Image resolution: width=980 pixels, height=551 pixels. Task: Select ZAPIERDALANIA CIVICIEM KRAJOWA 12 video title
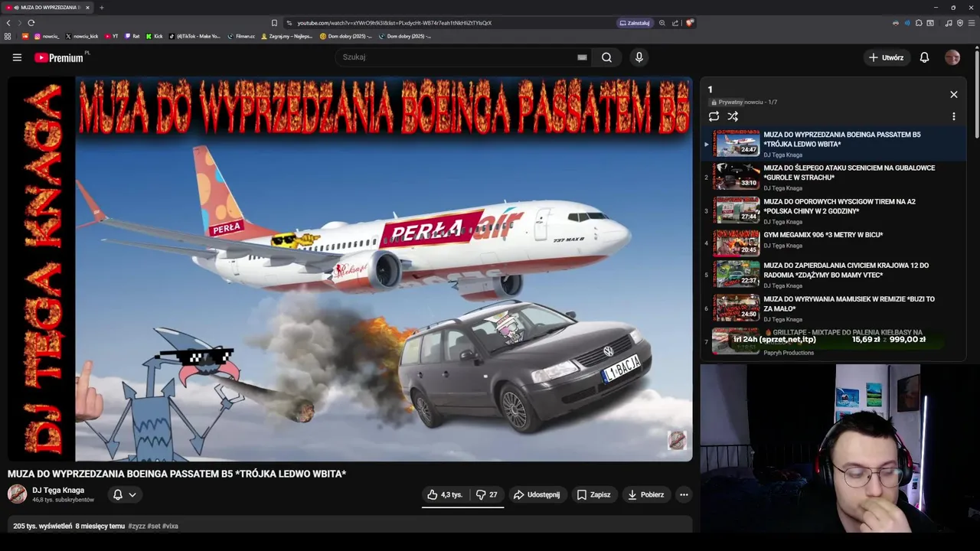tap(846, 270)
